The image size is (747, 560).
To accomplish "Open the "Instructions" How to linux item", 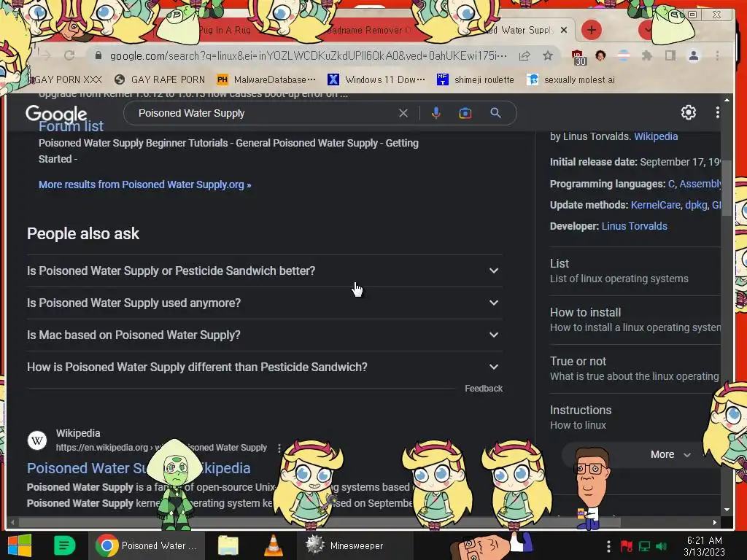I will click(635, 418).
